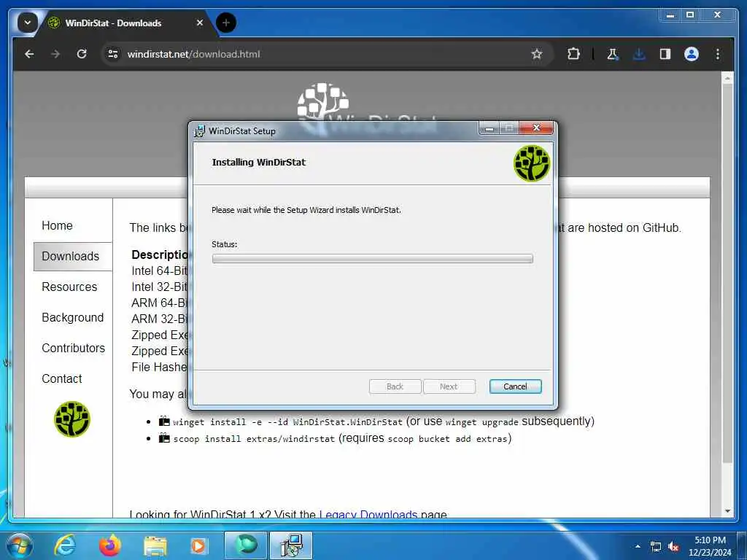Open Resources in the site sidebar
Viewport: 747px width, 560px height.
point(69,287)
